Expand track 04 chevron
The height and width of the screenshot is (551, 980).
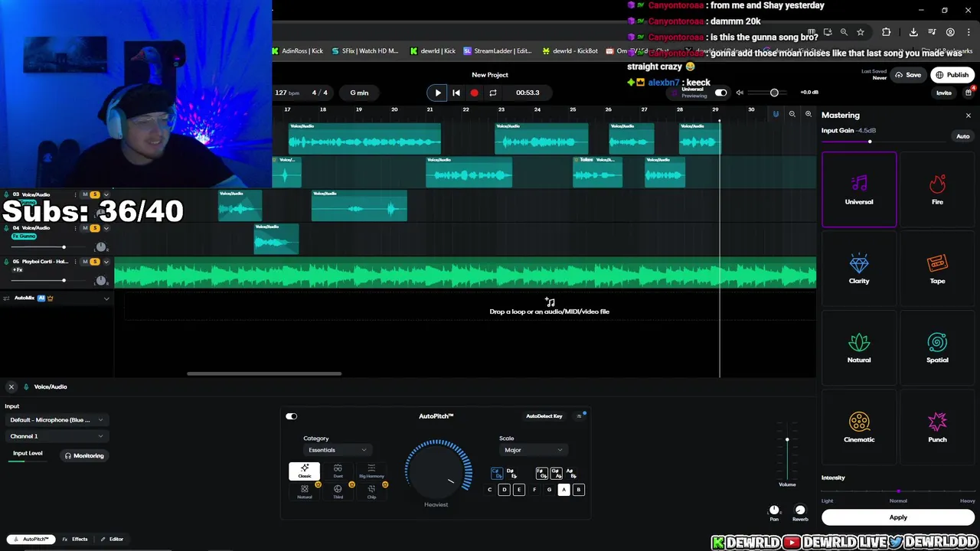click(x=106, y=228)
